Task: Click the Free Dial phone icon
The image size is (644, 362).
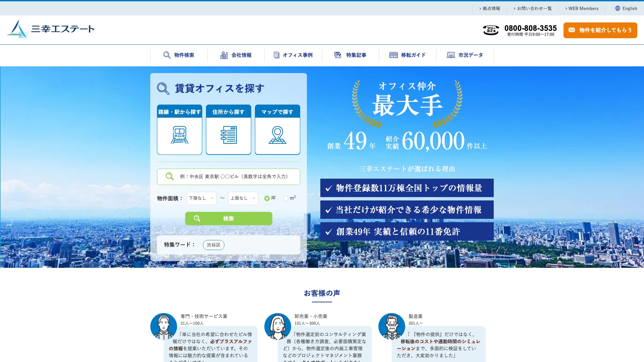Action: click(x=491, y=30)
